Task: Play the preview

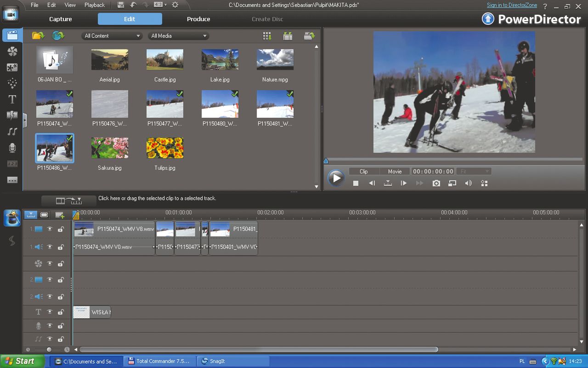Action: [x=336, y=178]
